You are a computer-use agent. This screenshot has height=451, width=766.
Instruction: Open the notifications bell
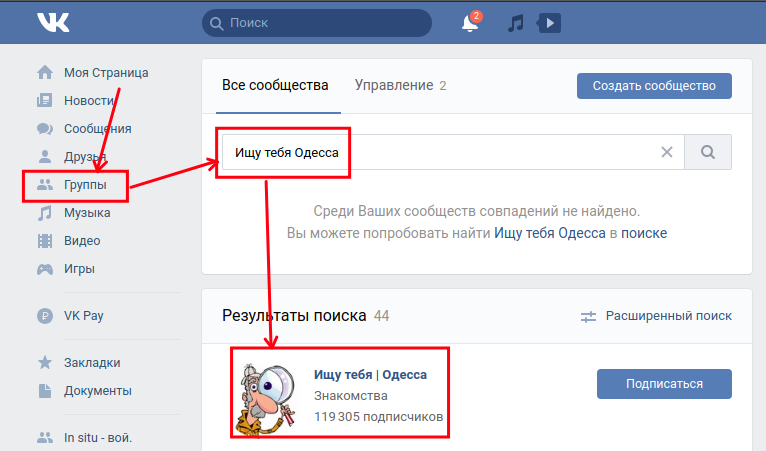coord(470,23)
